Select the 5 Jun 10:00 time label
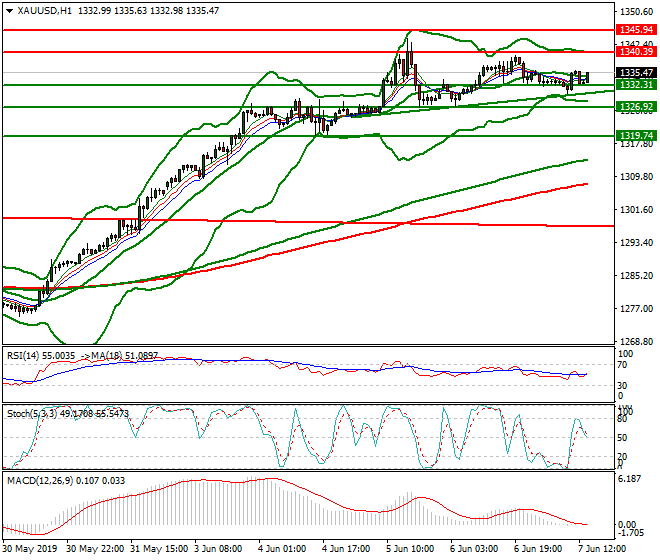 [x=410, y=549]
